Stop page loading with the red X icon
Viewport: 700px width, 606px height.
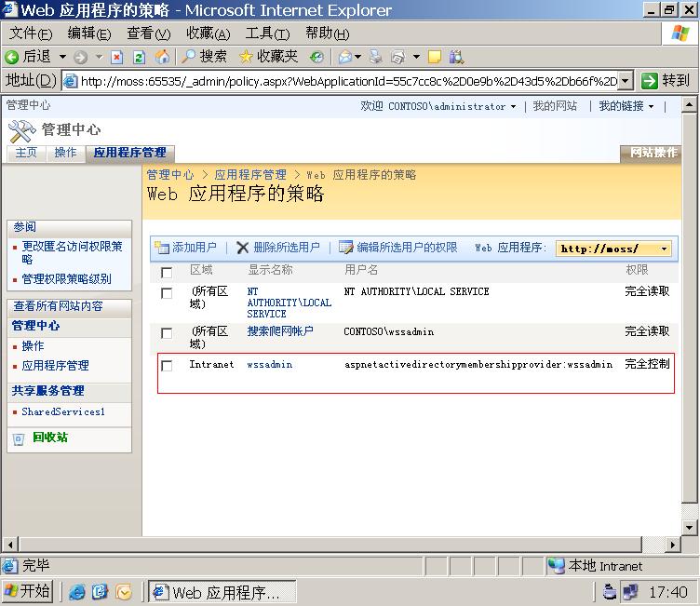[x=116, y=57]
